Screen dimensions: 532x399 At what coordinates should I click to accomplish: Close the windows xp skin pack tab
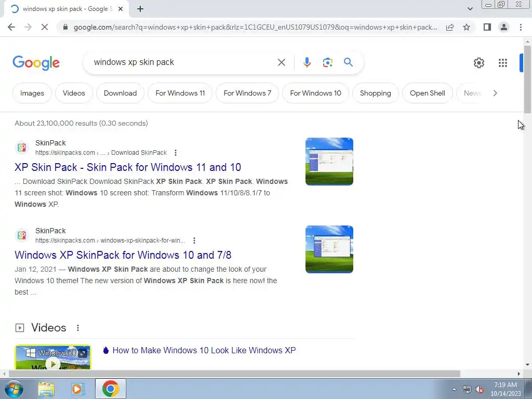[x=121, y=9]
